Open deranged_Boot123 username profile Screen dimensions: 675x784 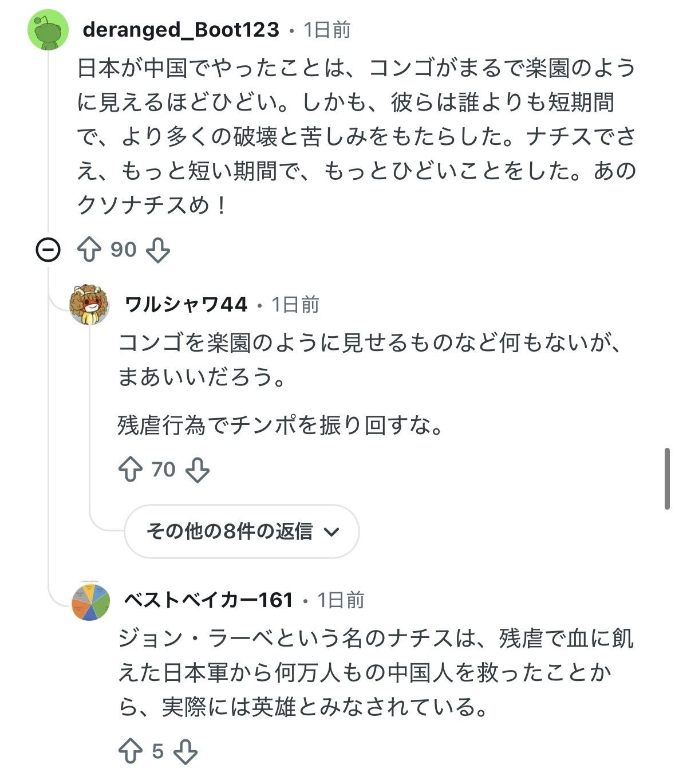181,30
